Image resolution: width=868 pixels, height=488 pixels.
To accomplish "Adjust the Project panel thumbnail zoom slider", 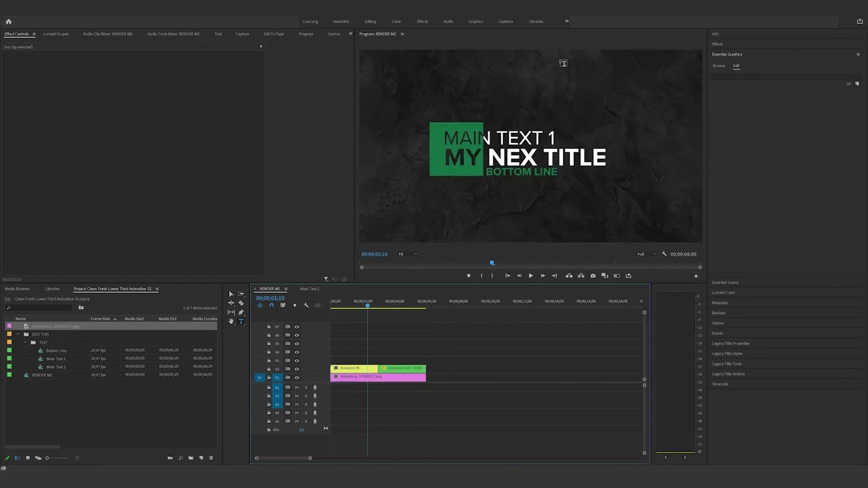I will (57, 458).
